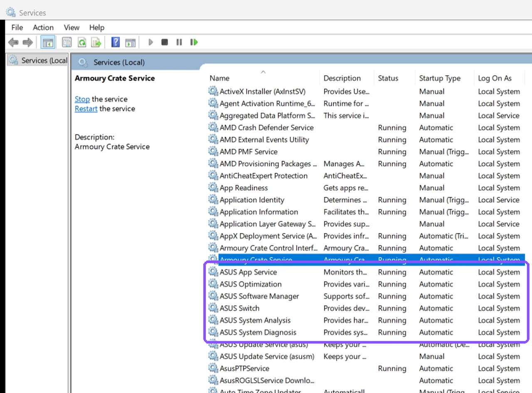This screenshot has height=393, width=532.
Task: Select the ASUS System Diagnosis service
Action: pyautogui.click(x=367, y=332)
